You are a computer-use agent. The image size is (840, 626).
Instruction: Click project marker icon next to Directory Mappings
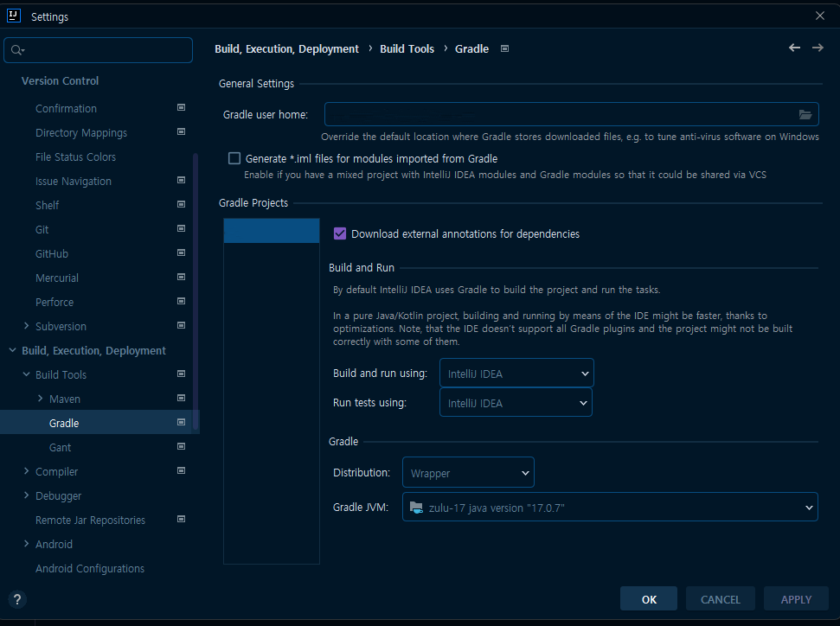181,131
